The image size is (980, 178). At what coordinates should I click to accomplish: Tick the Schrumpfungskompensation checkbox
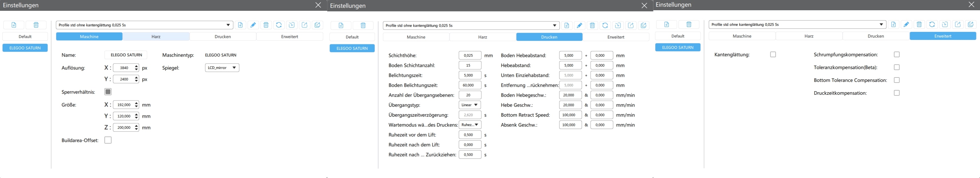(897, 55)
